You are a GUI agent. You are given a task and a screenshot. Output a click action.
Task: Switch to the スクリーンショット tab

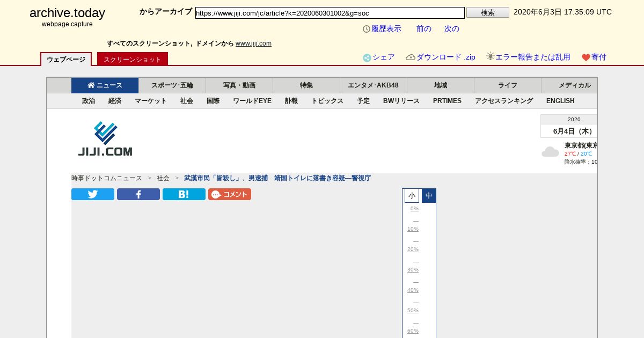(x=132, y=60)
